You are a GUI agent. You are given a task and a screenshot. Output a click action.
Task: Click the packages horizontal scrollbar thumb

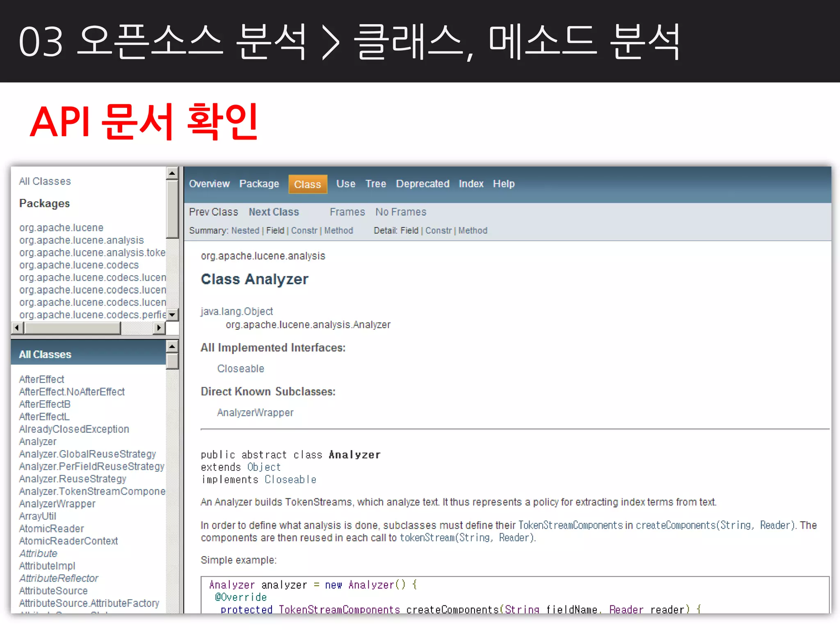pos(73,328)
